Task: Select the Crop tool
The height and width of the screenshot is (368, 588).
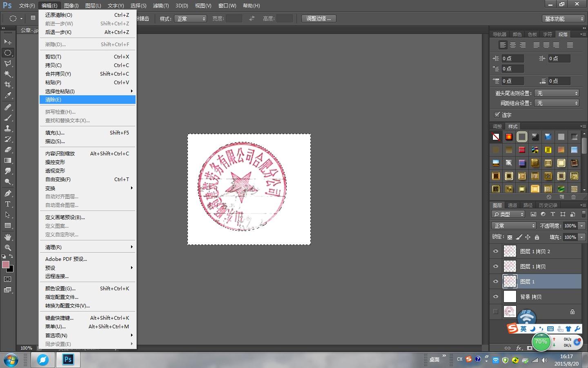Action: 8,85
